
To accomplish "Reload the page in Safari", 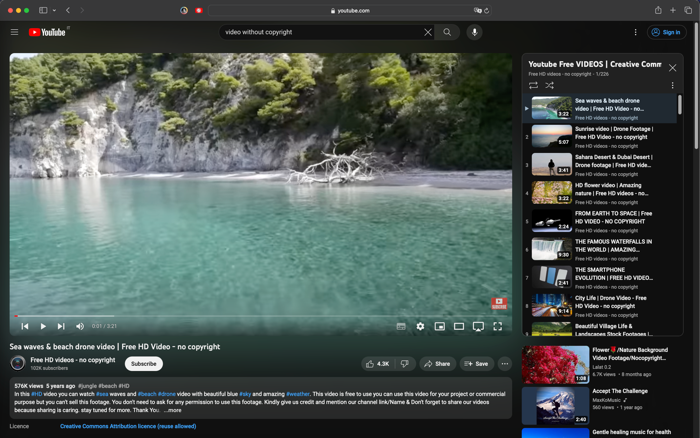I will point(487,10).
